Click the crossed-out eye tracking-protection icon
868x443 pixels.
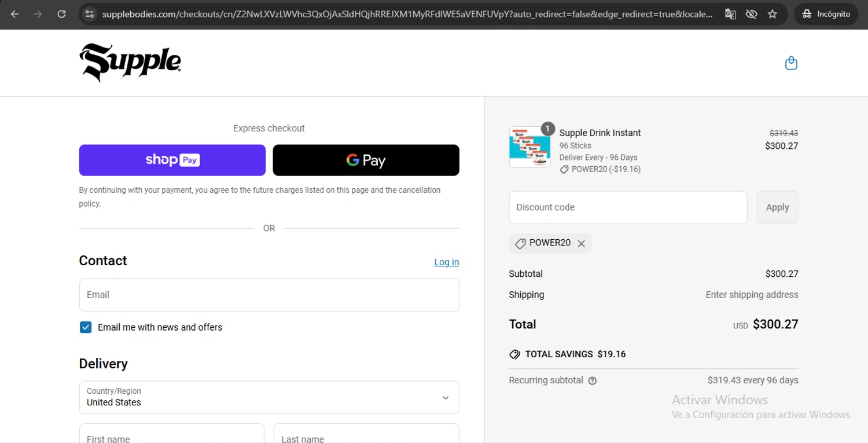tap(751, 14)
